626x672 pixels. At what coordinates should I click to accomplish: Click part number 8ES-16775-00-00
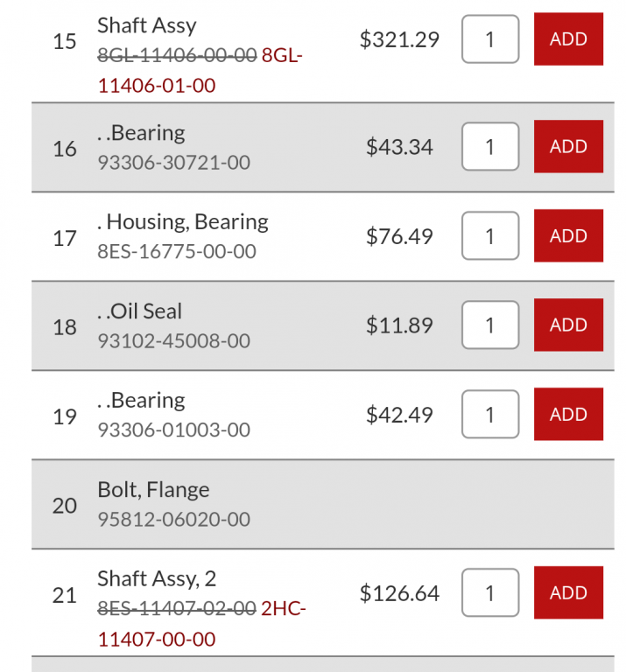pos(177,252)
